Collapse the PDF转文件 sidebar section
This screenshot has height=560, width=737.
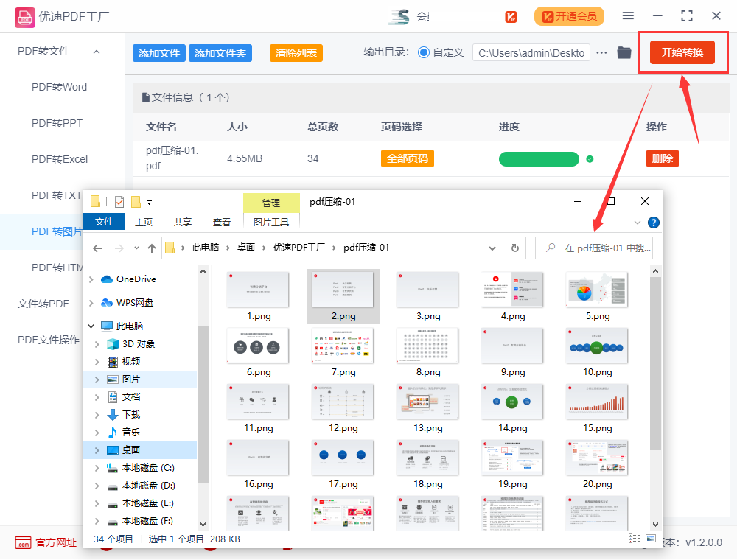coord(95,52)
